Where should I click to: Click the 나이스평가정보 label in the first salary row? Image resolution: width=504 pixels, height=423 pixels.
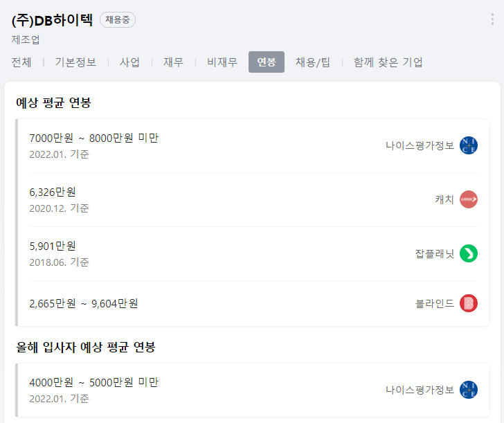[420, 145]
